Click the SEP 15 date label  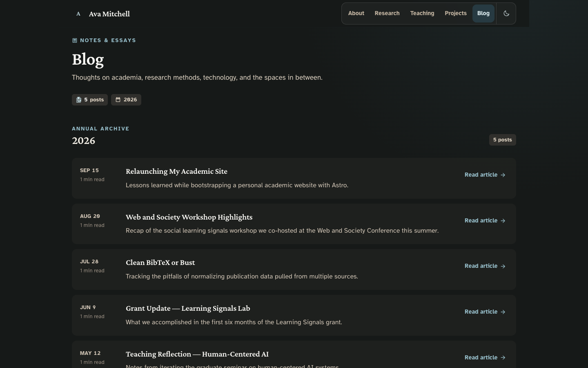pos(89,171)
